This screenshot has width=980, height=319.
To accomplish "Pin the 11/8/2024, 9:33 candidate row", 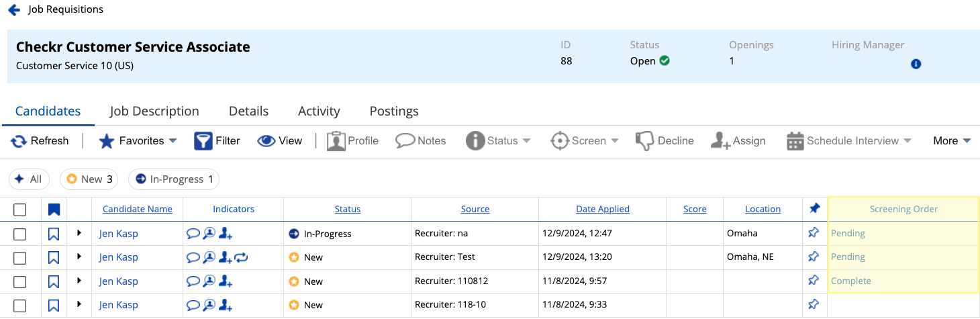I will 814,304.
